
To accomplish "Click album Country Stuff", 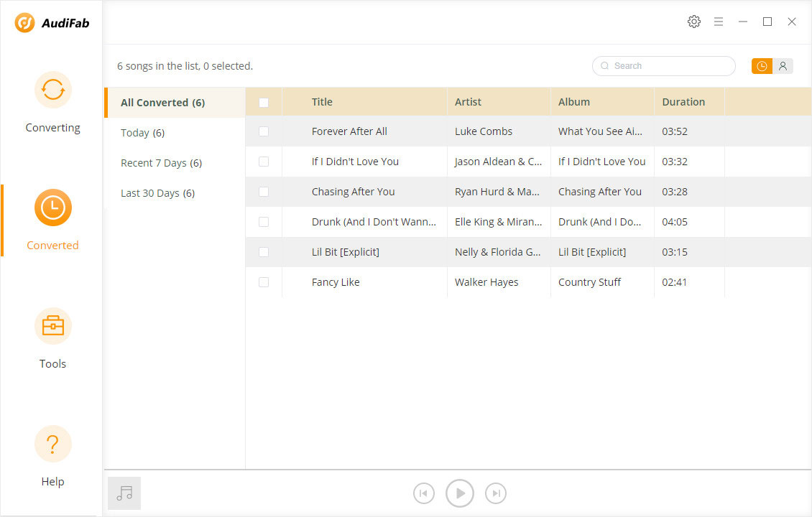I will (x=589, y=282).
